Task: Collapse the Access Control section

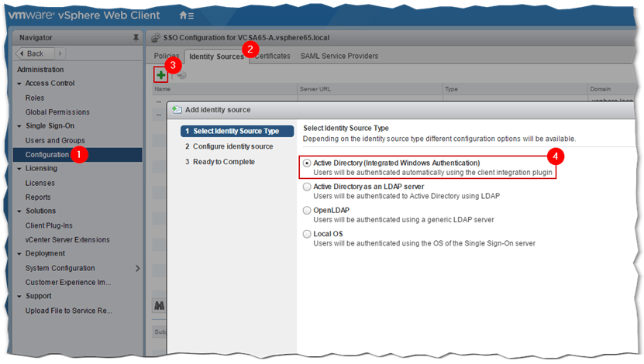Action: click(19, 84)
